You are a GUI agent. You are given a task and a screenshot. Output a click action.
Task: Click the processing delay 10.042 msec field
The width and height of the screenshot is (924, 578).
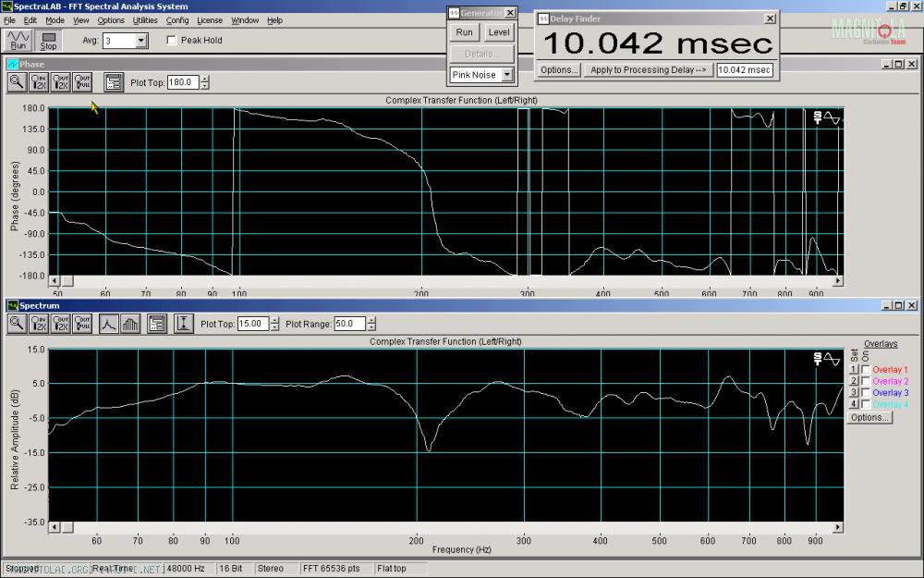click(x=745, y=69)
